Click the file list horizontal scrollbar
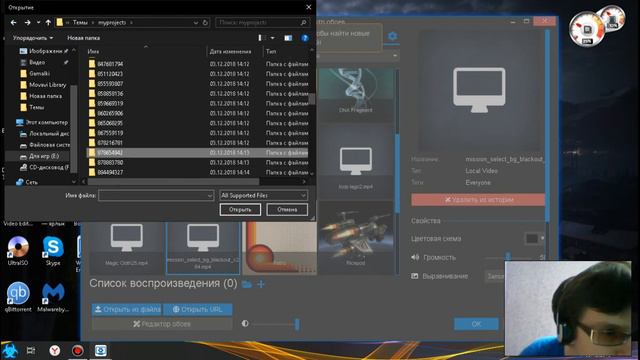 173,181
